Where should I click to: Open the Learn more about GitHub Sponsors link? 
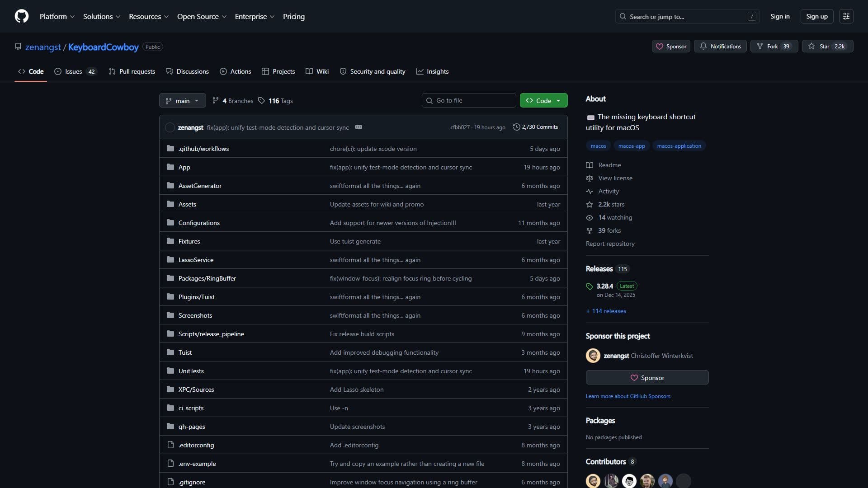[x=628, y=396]
